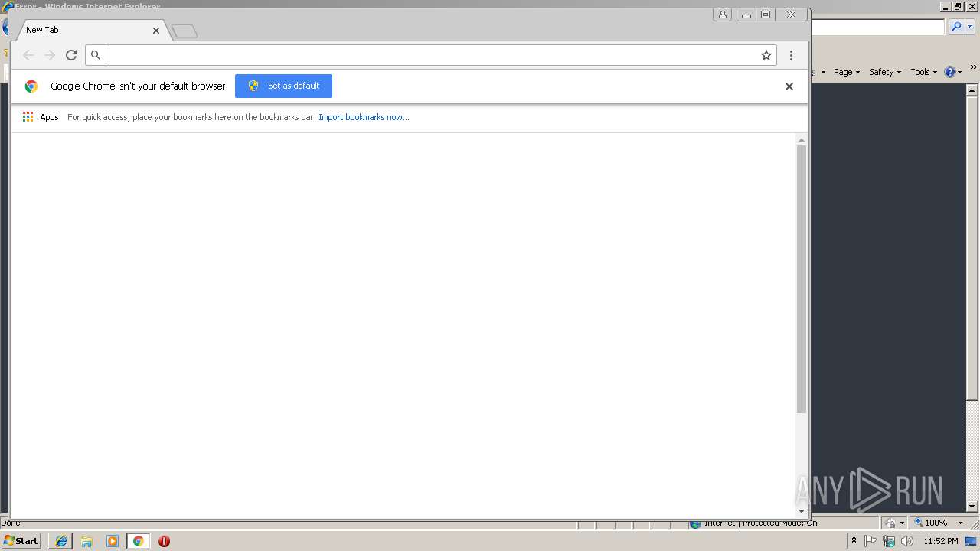
Task: Click the Chrome back arrow
Action: click(28, 55)
